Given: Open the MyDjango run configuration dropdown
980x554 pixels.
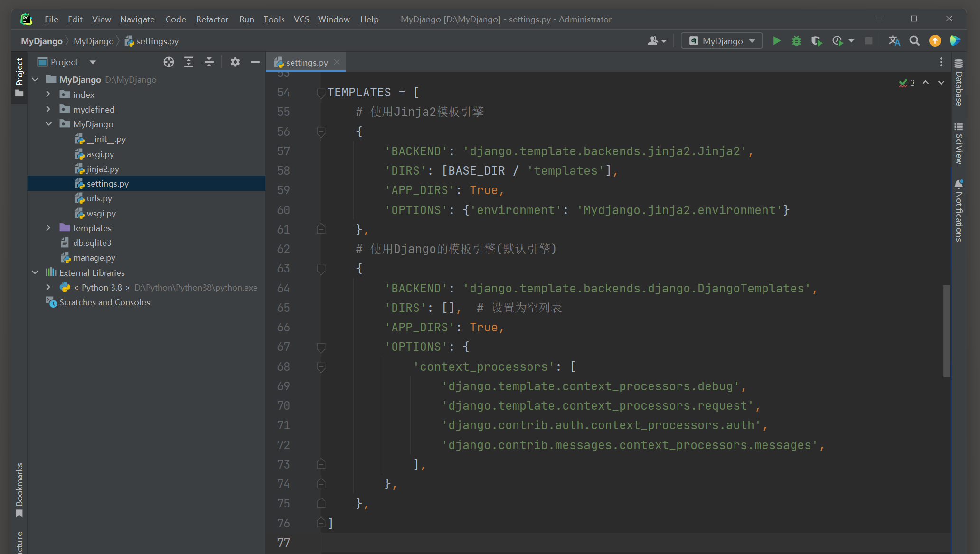Looking at the screenshot, I should [722, 41].
